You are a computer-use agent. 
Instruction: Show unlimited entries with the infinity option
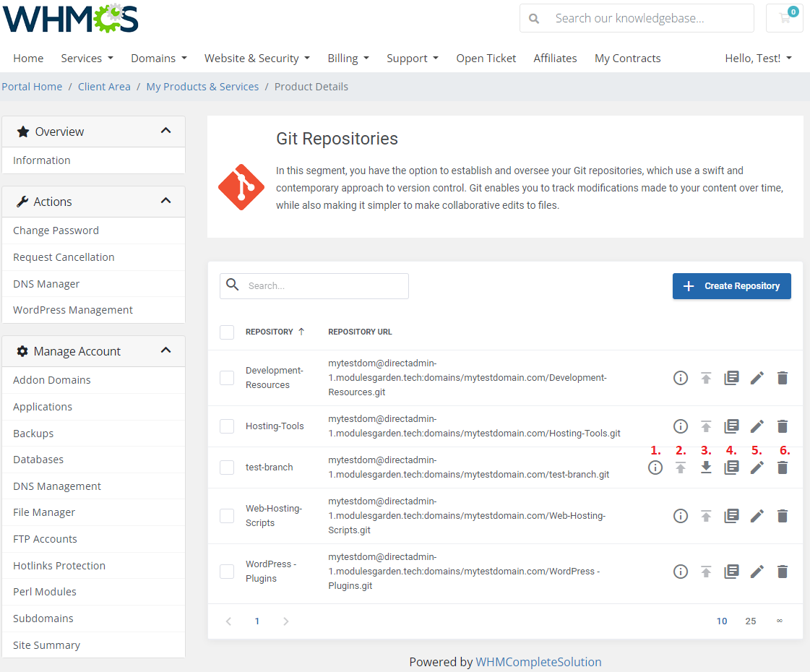780,621
